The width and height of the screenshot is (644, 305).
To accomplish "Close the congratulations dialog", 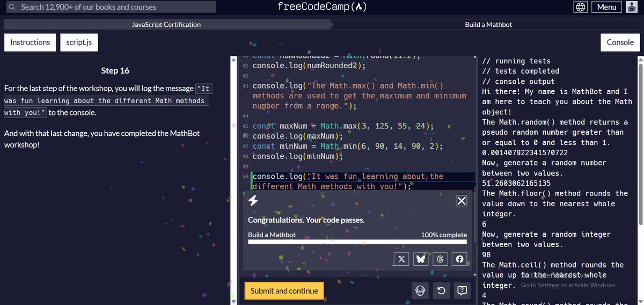I will [x=461, y=201].
